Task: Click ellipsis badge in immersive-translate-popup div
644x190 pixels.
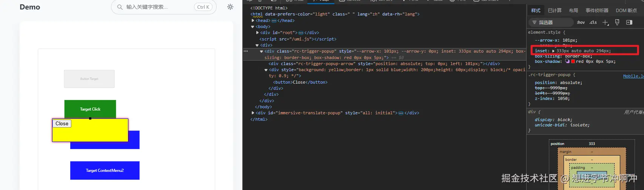Action: (x=401, y=113)
